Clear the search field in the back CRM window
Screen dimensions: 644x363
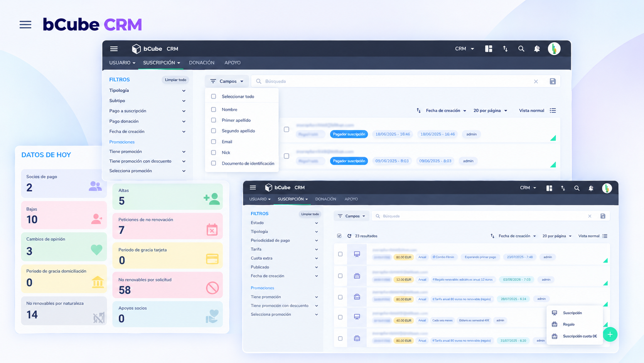[x=536, y=81]
